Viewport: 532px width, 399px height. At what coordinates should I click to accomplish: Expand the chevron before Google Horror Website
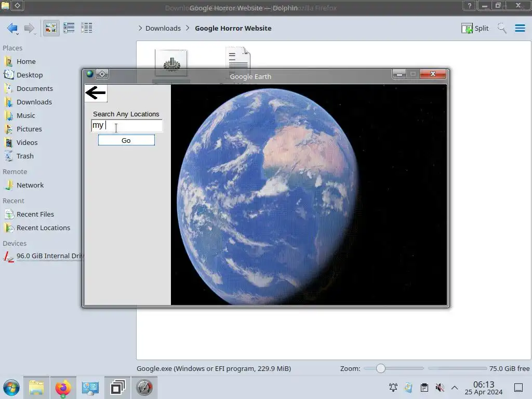click(x=188, y=28)
